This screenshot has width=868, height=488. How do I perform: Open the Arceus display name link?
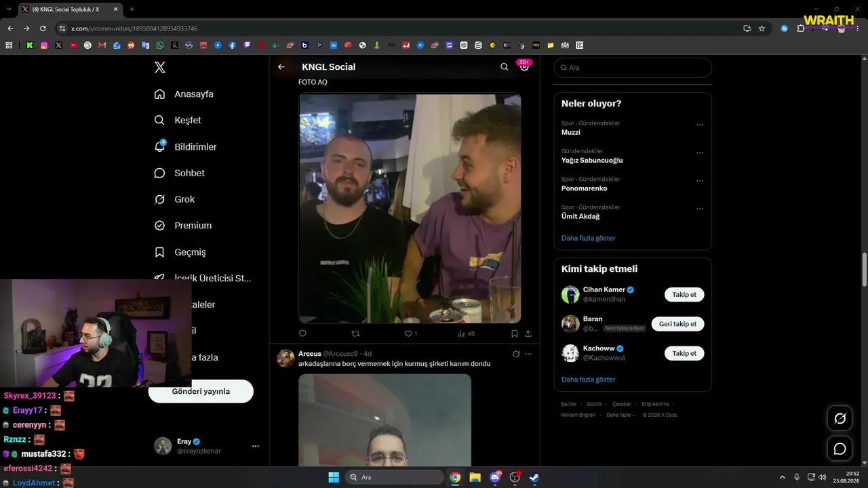click(310, 354)
